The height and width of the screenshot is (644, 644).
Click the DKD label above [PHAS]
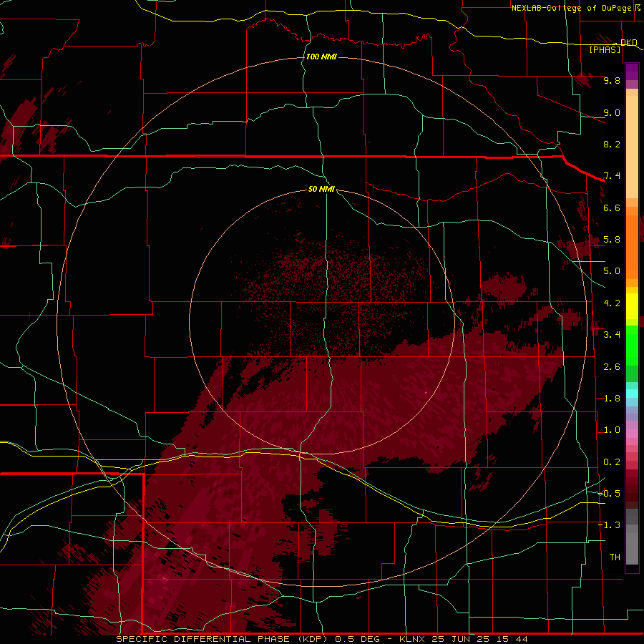[x=629, y=42]
